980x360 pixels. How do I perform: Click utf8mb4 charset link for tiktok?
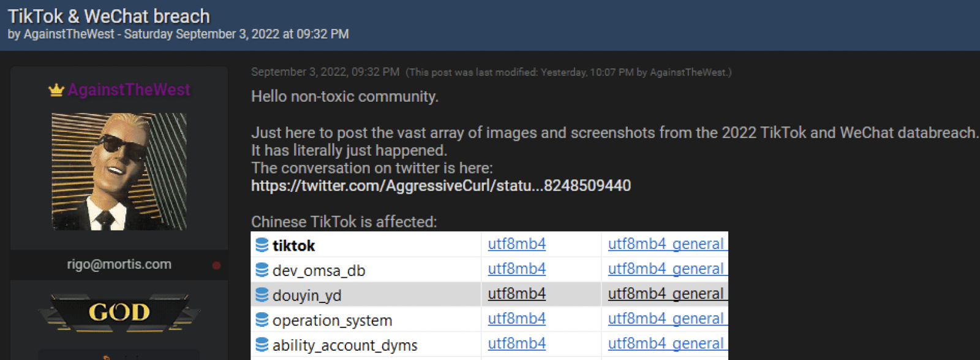click(x=516, y=244)
